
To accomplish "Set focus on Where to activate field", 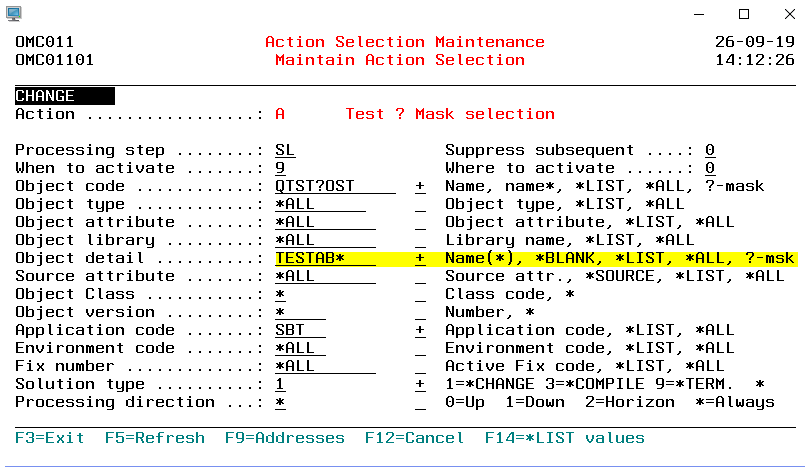I will (x=709, y=168).
